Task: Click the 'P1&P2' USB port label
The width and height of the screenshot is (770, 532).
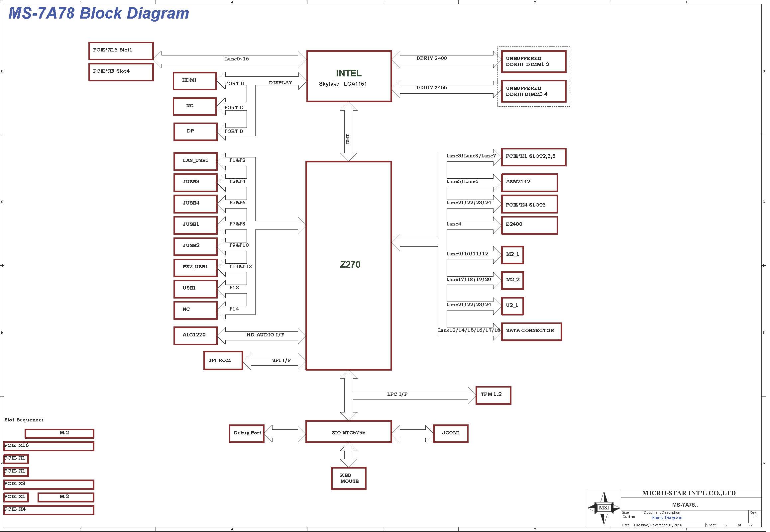Action: click(x=238, y=160)
